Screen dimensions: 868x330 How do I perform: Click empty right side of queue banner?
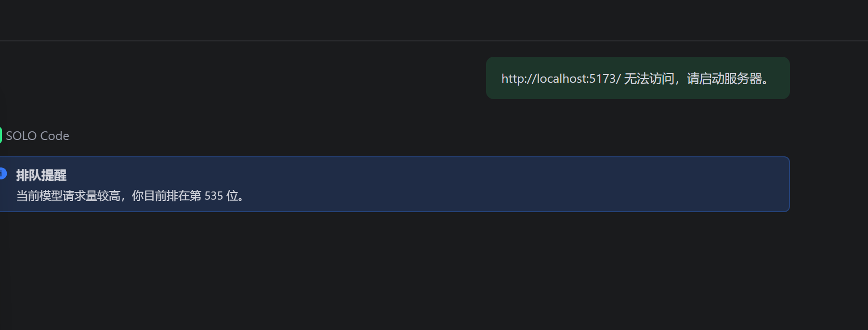(x=578, y=184)
